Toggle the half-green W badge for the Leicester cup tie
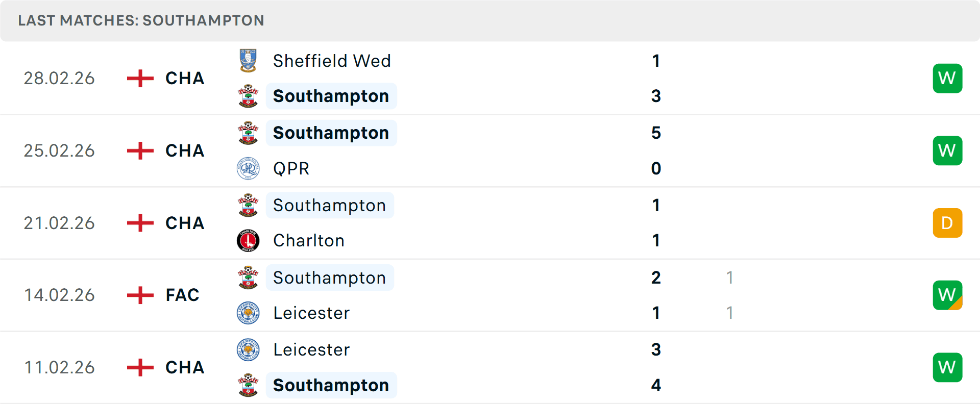 click(x=947, y=295)
